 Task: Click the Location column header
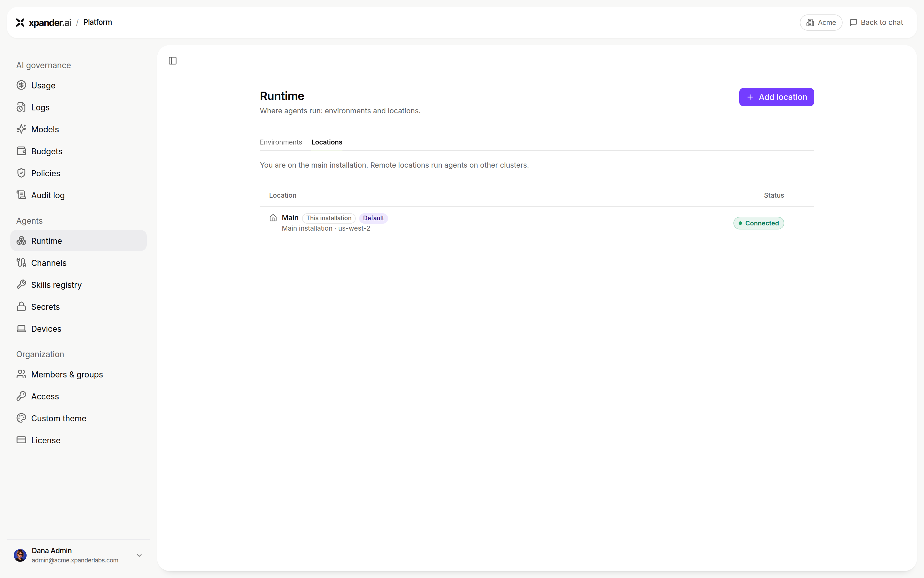pyautogui.click(x=283, y=195)
